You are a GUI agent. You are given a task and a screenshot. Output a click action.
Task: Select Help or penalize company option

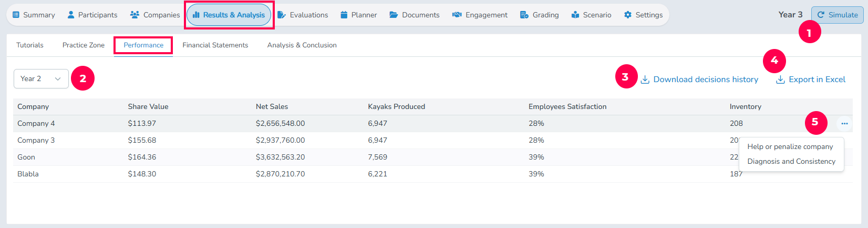click(x=790, y=146)
